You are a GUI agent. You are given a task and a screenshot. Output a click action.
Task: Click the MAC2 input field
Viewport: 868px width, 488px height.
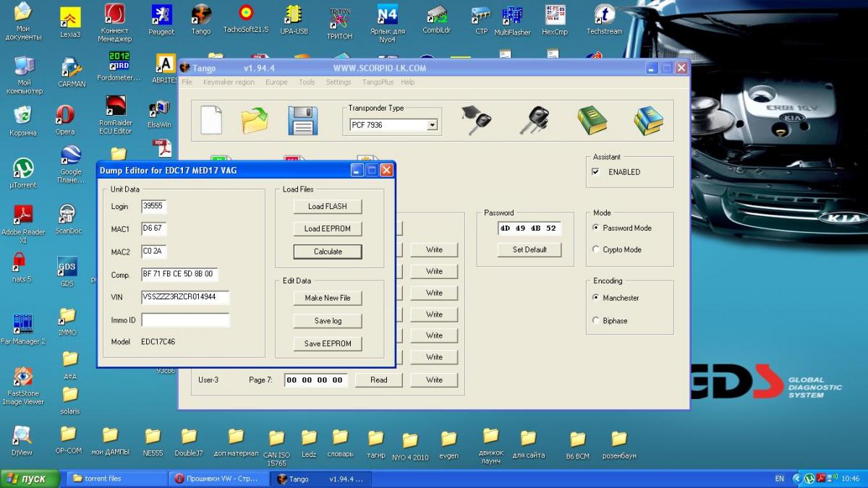click(155, 252)
